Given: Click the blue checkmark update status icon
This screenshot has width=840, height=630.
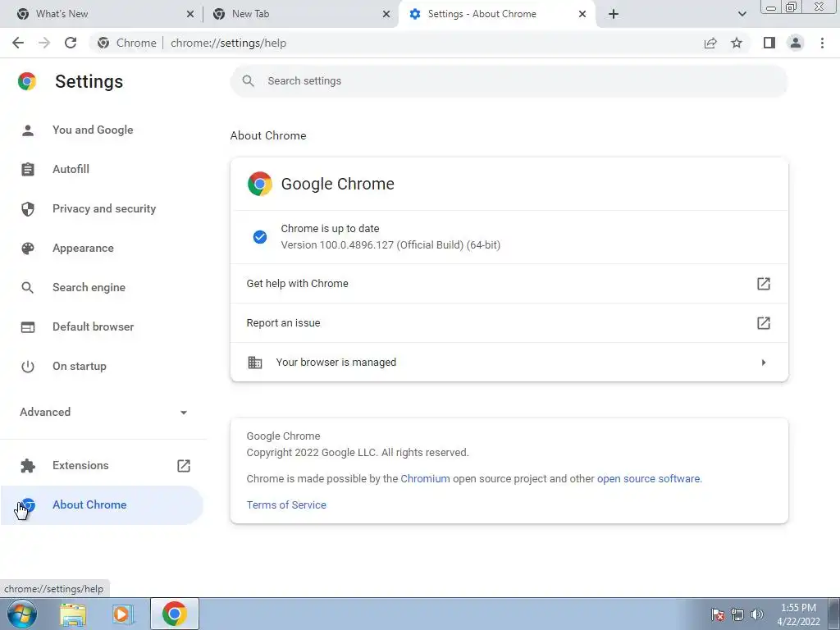Looking at the screenshot, I should pyautogui.click(x=260, y=237).
